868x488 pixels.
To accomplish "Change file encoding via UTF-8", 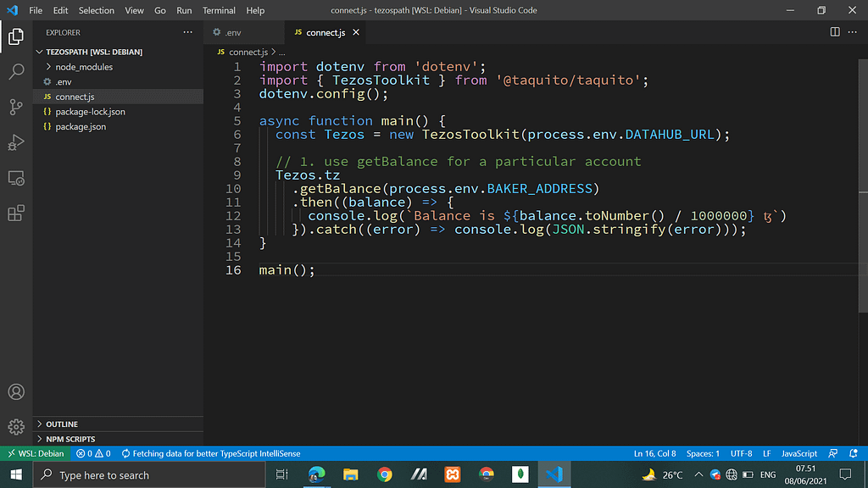I will pos(741,453).
